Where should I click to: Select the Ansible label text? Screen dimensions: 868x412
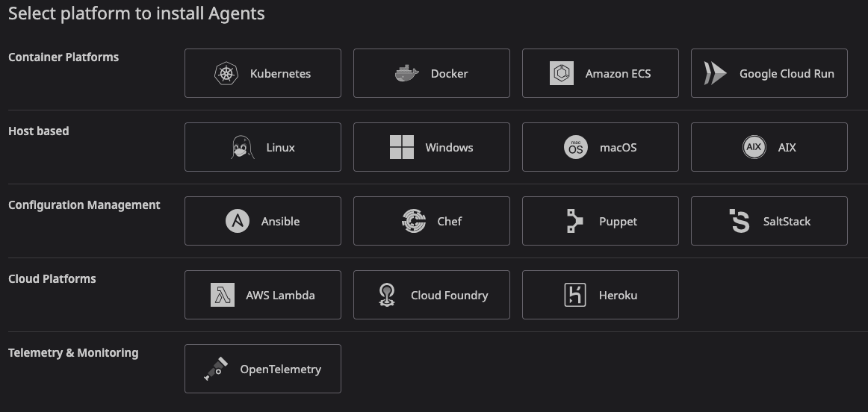(280, 221)
